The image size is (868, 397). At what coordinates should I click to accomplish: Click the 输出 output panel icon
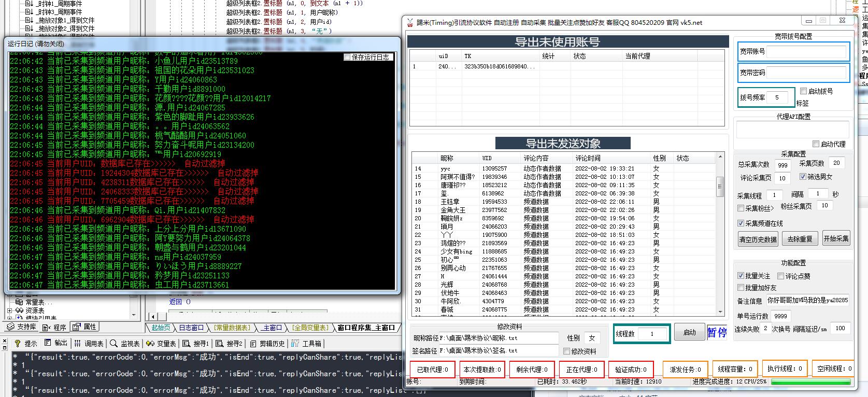pos(48,343)
